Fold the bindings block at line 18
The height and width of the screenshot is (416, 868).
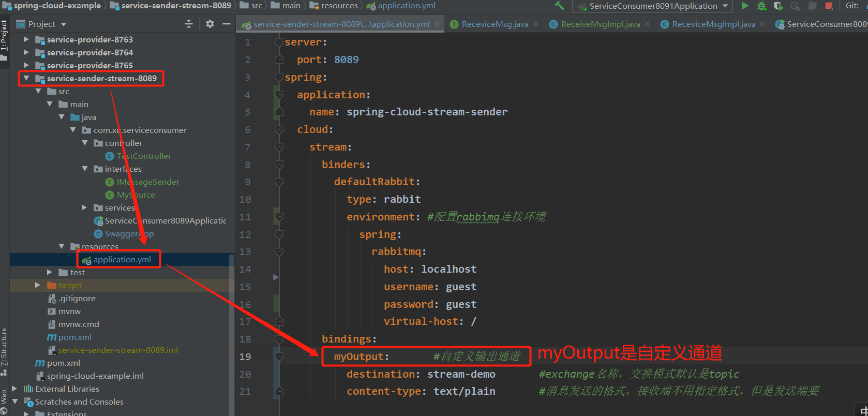pos(279,339)
